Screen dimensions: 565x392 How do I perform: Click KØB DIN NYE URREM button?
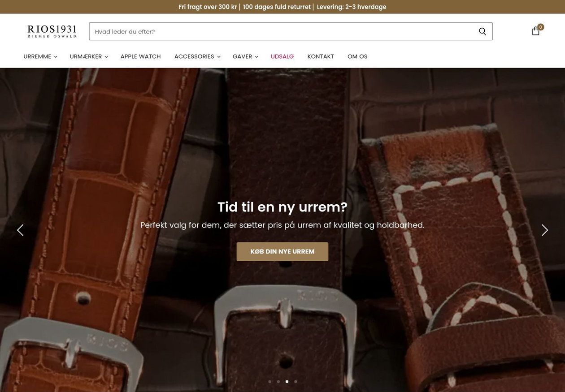tap(282, 252)
